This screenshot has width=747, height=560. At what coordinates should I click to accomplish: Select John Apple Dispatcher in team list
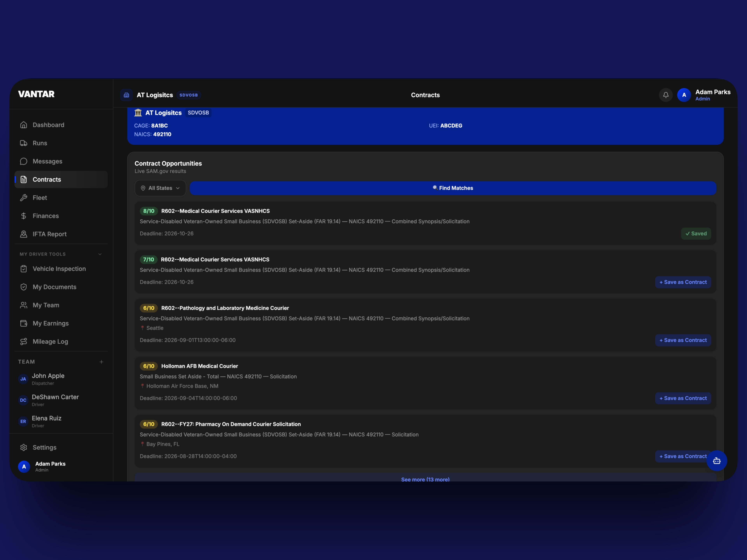tap(61, 379)
